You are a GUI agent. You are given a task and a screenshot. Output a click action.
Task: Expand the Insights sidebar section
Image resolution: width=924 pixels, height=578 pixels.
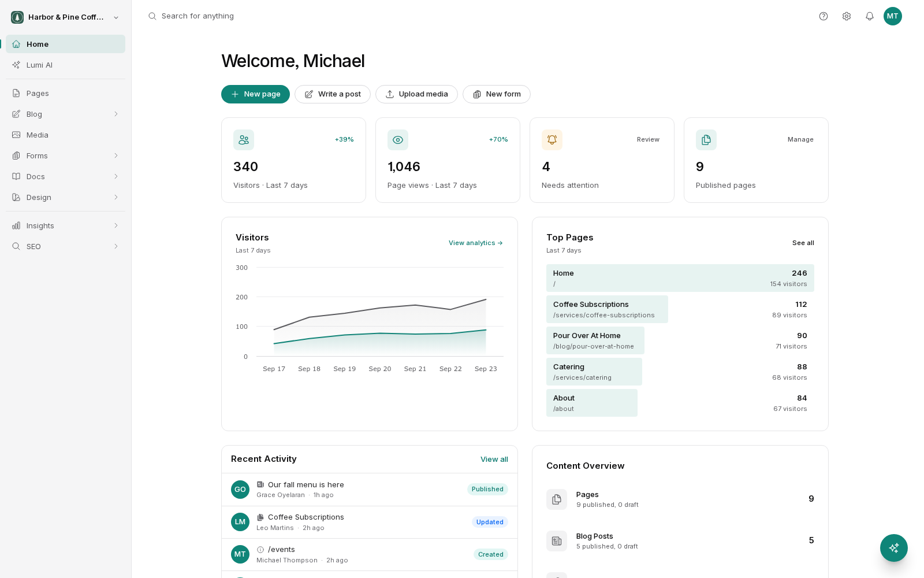(x=116, y=225)
